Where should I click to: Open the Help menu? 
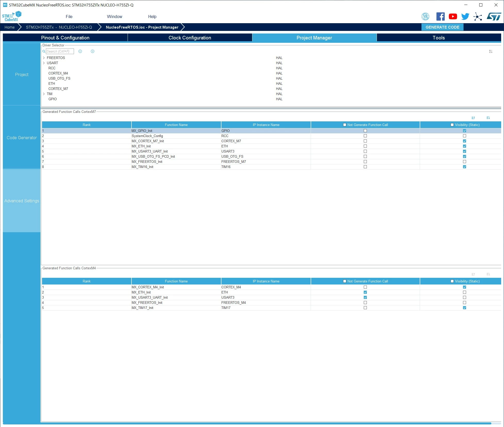point(152,16)
